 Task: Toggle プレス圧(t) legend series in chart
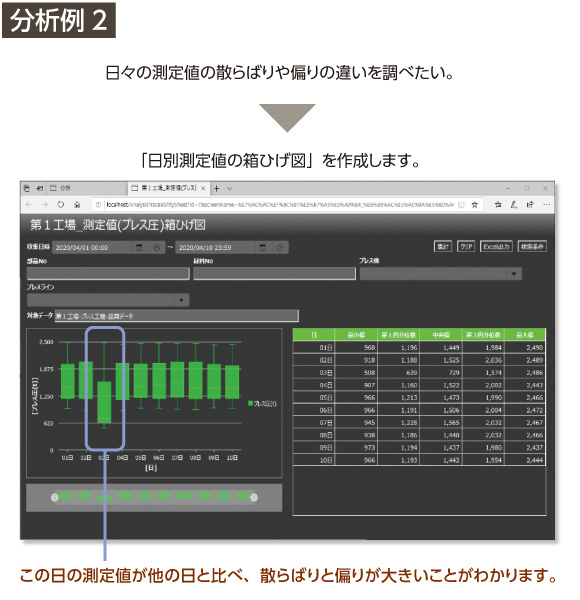pos(262,403)
